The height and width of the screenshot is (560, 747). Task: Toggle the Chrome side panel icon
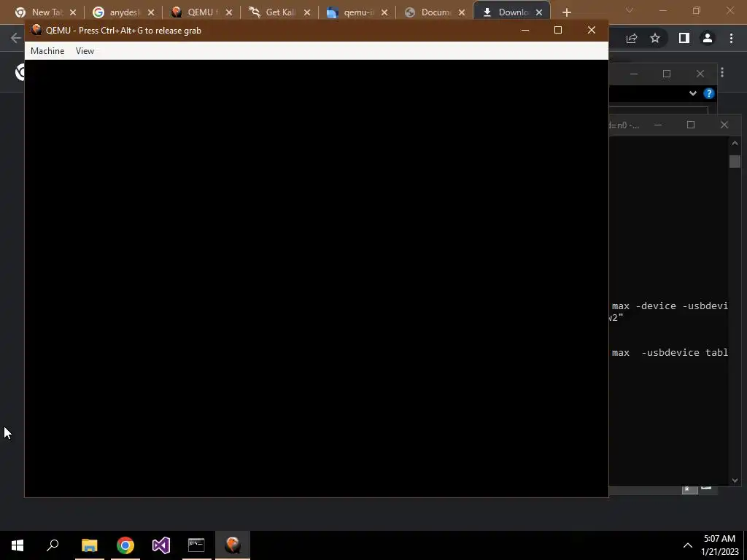684,38
